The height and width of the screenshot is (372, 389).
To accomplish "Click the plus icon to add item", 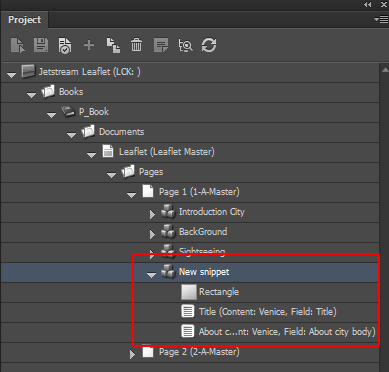I will click(89, 45).
